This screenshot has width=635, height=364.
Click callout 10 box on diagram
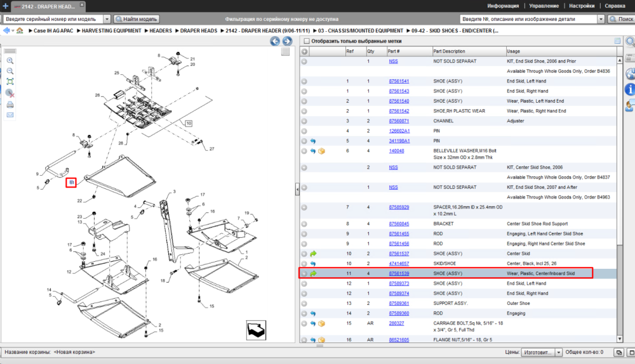coord(189,124)
